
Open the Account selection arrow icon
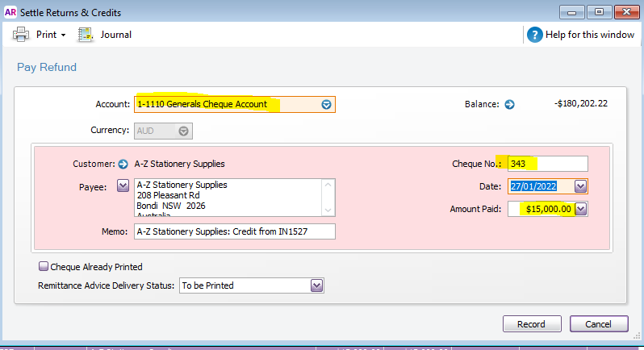pos(326,105)
